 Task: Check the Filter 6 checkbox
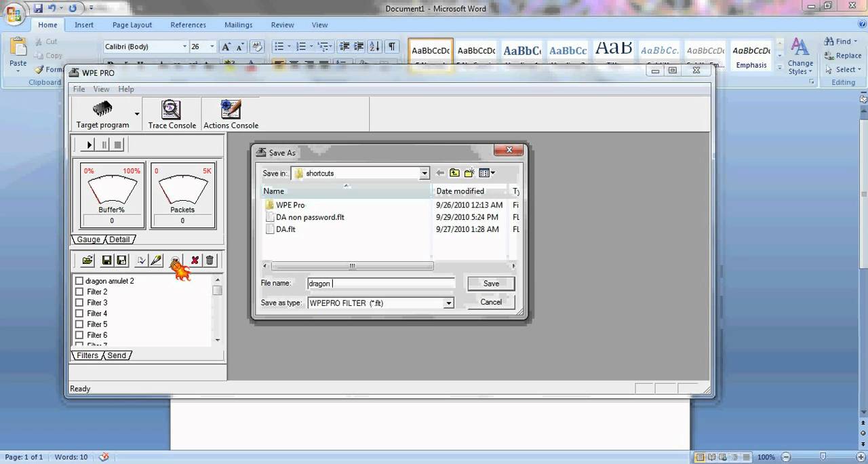point(79,335)
